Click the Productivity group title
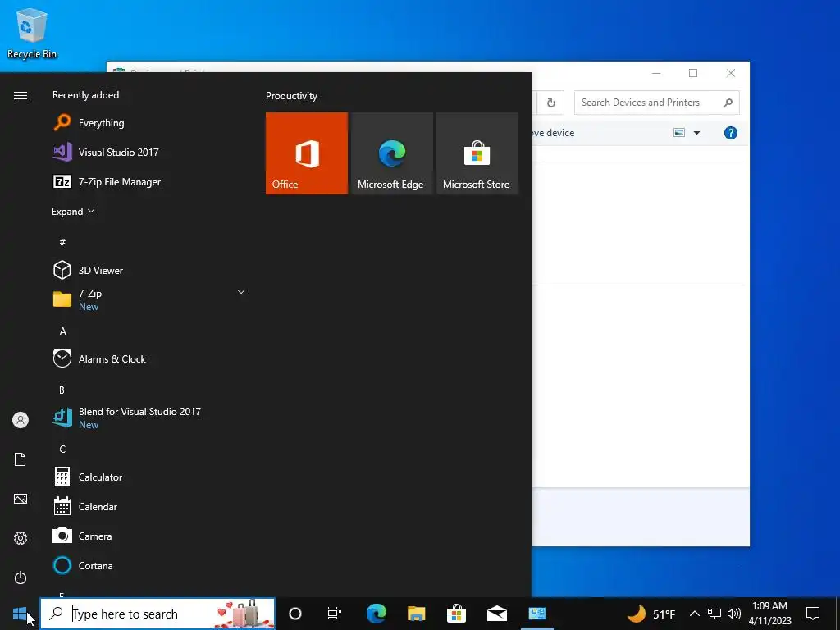This screenshot has width=840, height=630. 291,96
